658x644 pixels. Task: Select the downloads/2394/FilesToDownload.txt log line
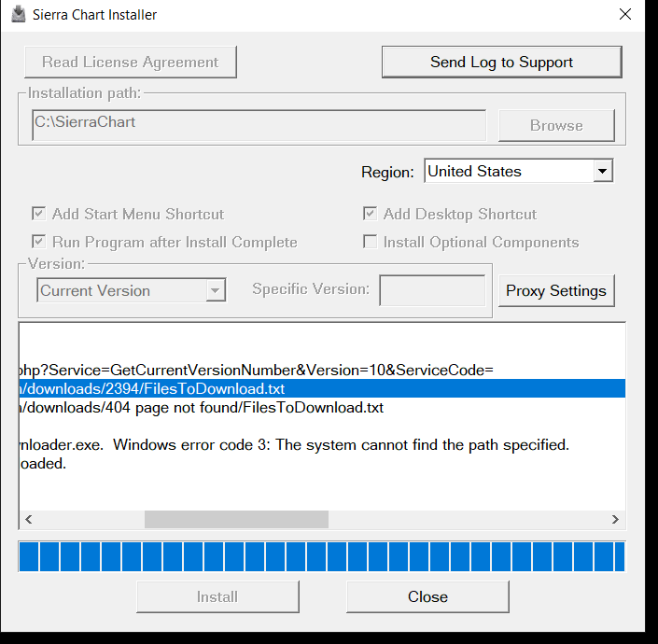(322, 388)
